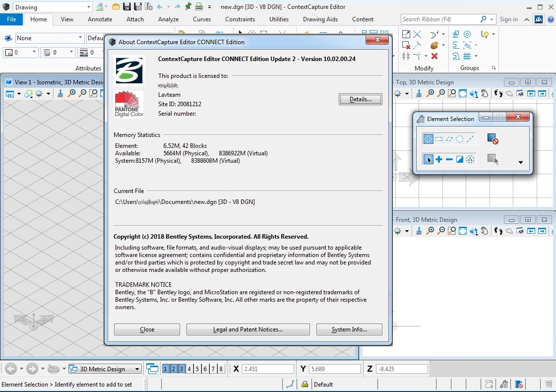Viewport: 556px width, 392px height.
Task: Click the Redo arrow icon
Action: (177, 7)
